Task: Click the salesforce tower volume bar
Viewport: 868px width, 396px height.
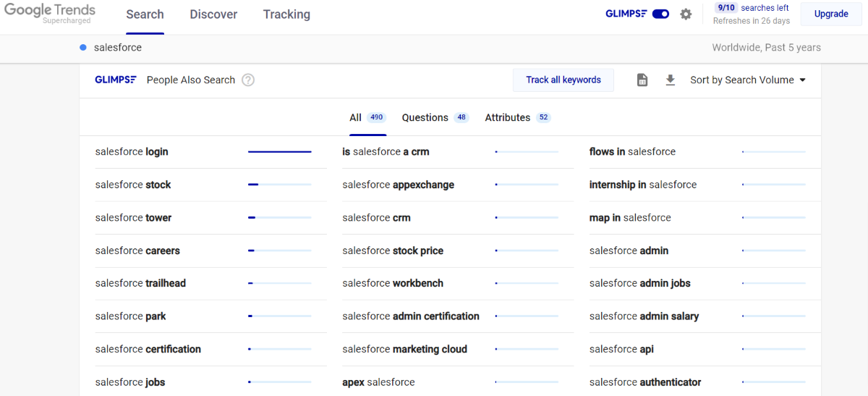Action: 280,218
